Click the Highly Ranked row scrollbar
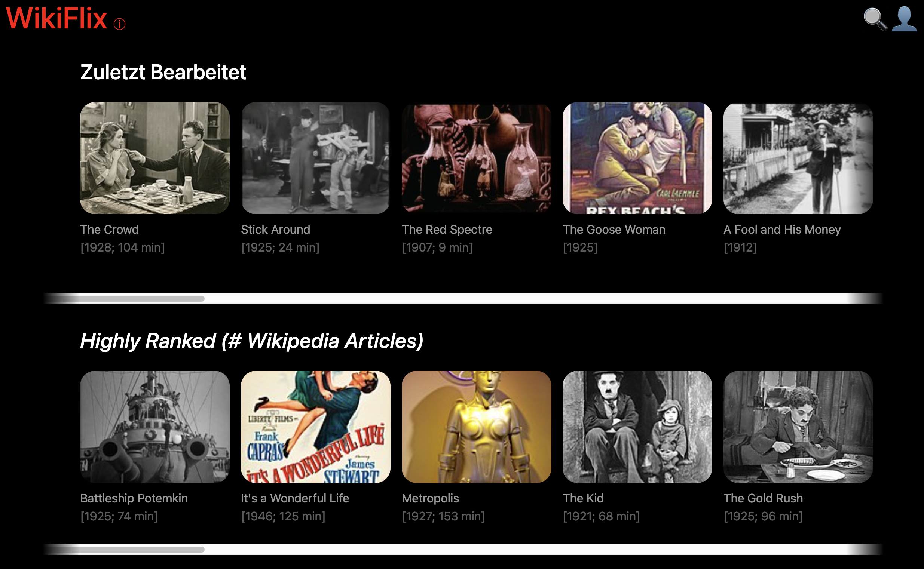The image size is (924, 569). tap(462, 549)
